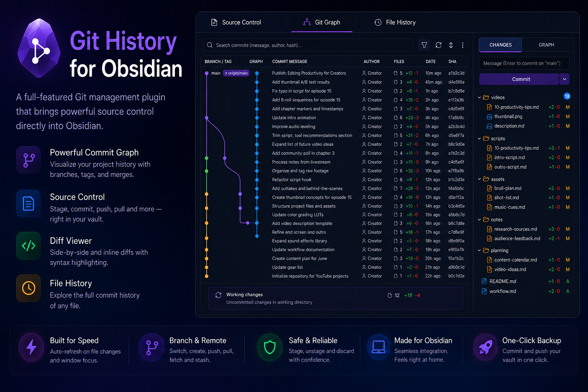Open the dropdown arrow next to Commit

(x=564, y=79)
